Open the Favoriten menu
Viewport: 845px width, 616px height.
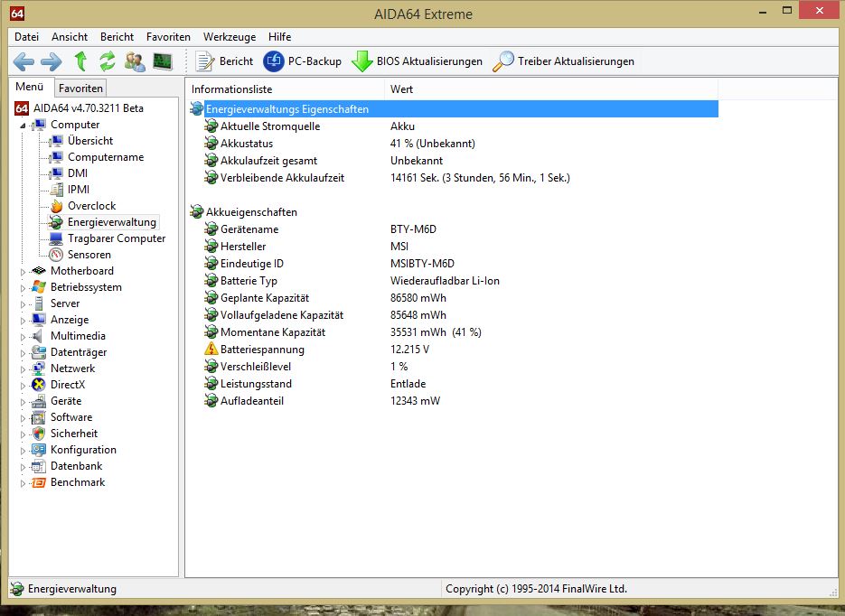pyautogui.click(x=168, y=37)
